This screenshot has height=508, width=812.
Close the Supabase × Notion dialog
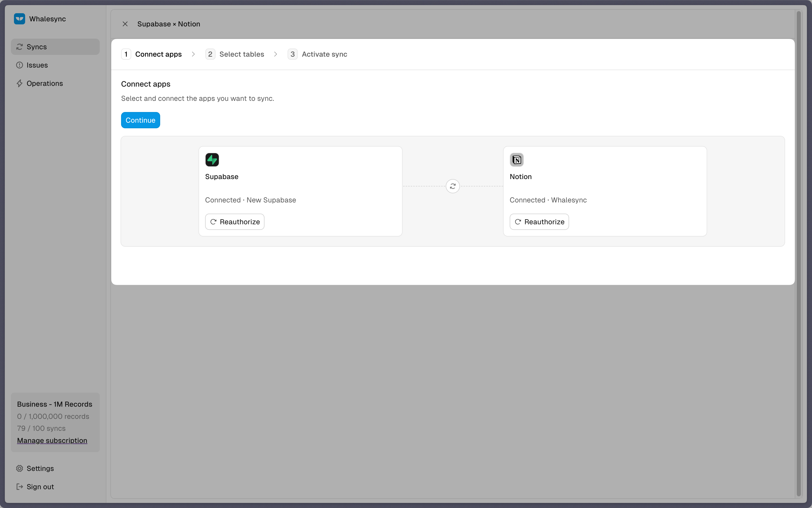coord(125,24)
